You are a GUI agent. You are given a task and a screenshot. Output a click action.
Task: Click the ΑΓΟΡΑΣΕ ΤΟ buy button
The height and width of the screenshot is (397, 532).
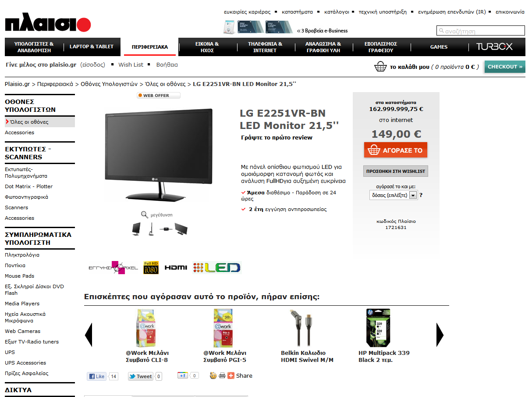click(396, 150)
